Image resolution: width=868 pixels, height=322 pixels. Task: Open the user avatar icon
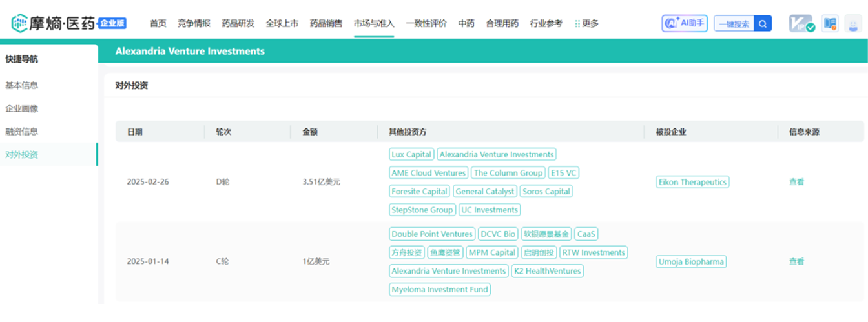coord(854,24)
